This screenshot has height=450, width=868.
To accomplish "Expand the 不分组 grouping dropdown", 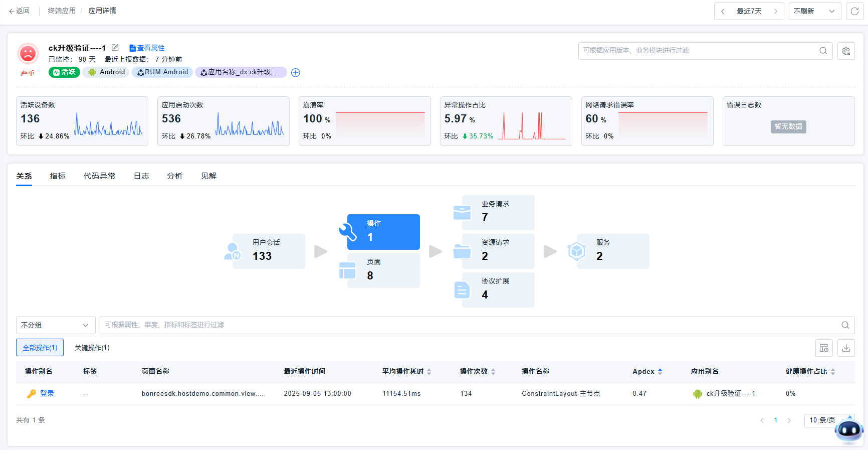I will pos(55,325).
